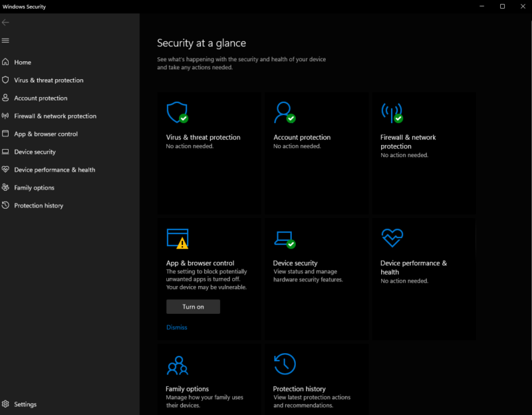Click the Account protection tile title
Image resolution: width=532 pixels, height=415 pixels.
click(x=302, y=138)
